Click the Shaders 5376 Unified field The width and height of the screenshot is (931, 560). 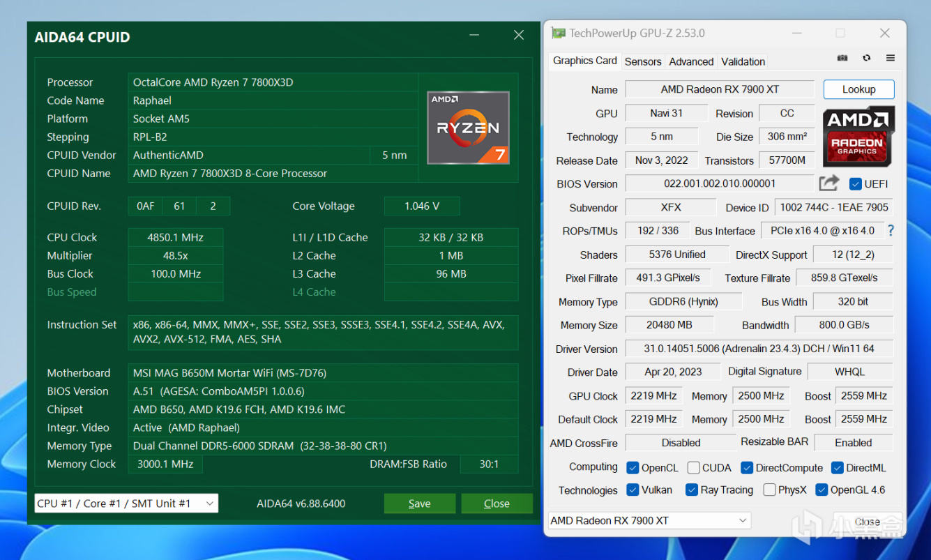677,255
